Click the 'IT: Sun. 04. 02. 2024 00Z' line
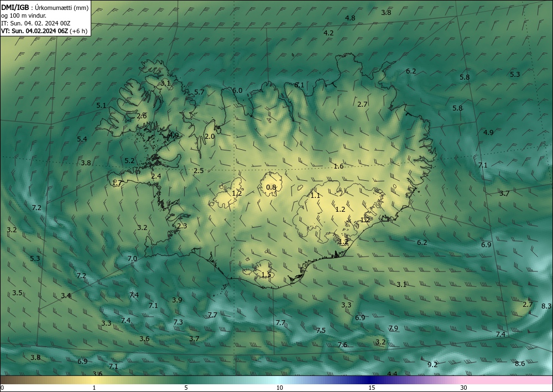The image size is (553, 392). (35, 23)
